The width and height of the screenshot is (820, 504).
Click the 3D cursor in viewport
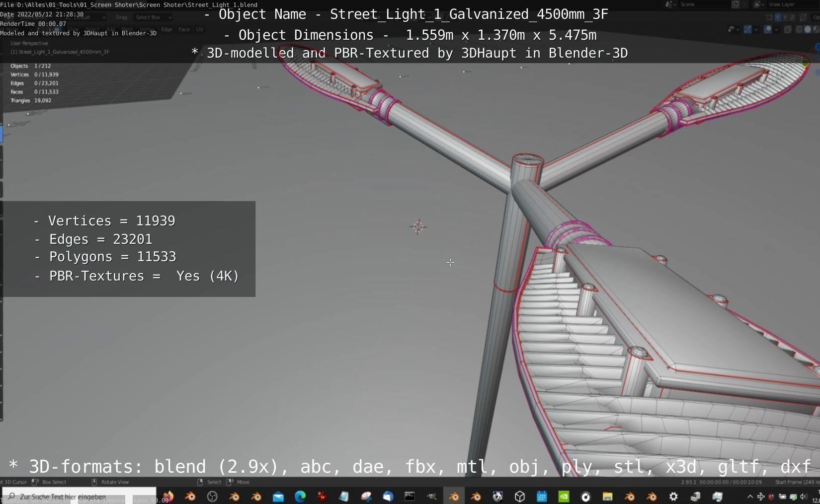pyautogui.click(x=418, y=227)
